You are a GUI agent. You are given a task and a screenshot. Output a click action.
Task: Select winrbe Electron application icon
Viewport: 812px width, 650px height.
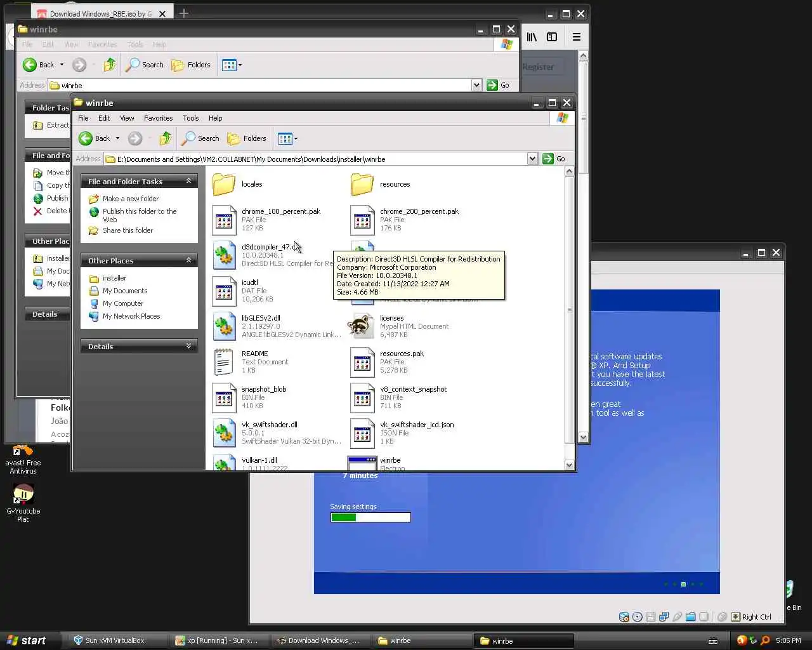362,463
